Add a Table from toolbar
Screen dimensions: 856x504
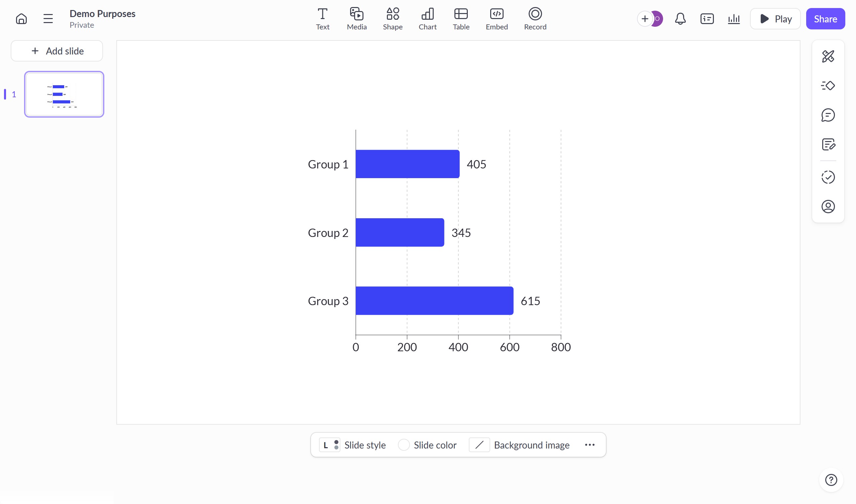[x=461, y=19]
